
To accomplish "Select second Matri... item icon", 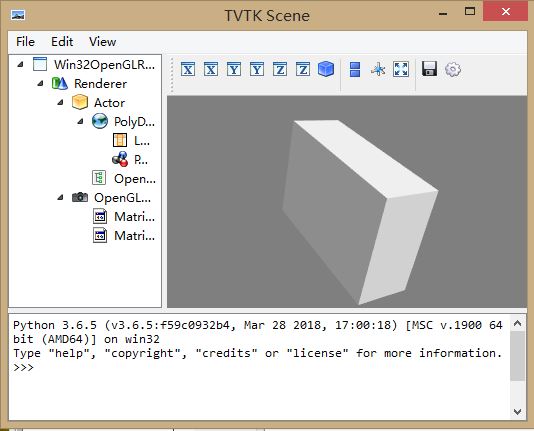I will coord(100,235).
